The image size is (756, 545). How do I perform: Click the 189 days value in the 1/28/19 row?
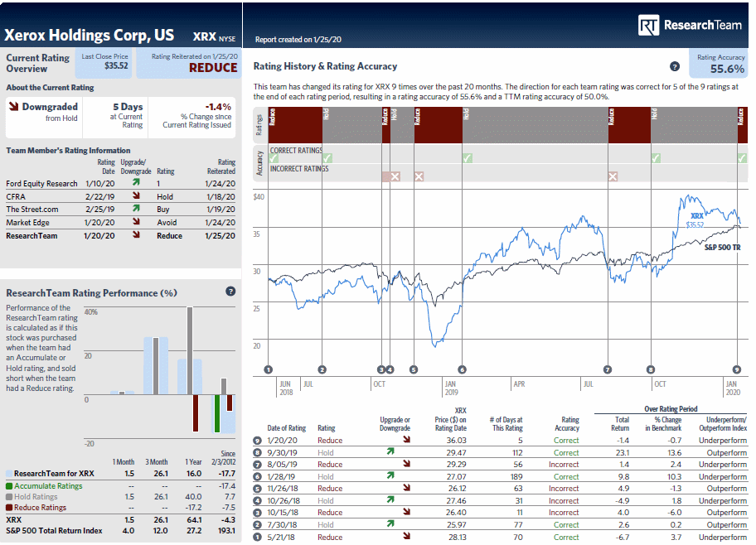click(x=516, y=476)
